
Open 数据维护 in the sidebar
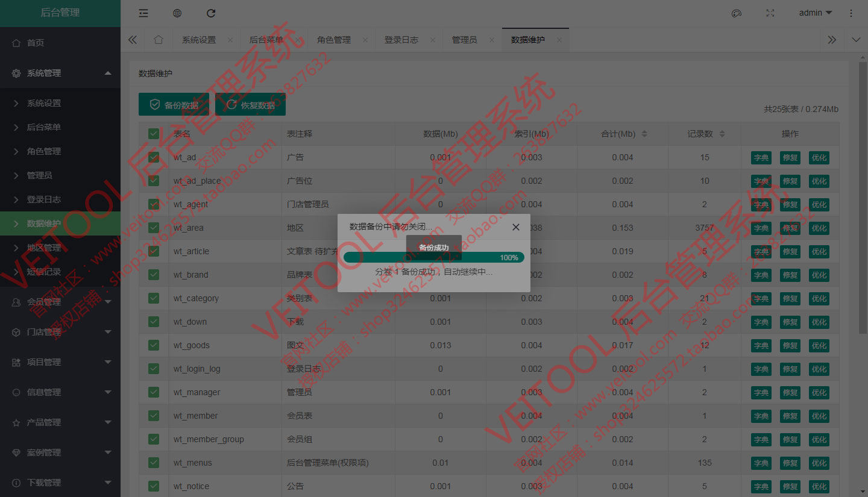click(x=60, y=223)
